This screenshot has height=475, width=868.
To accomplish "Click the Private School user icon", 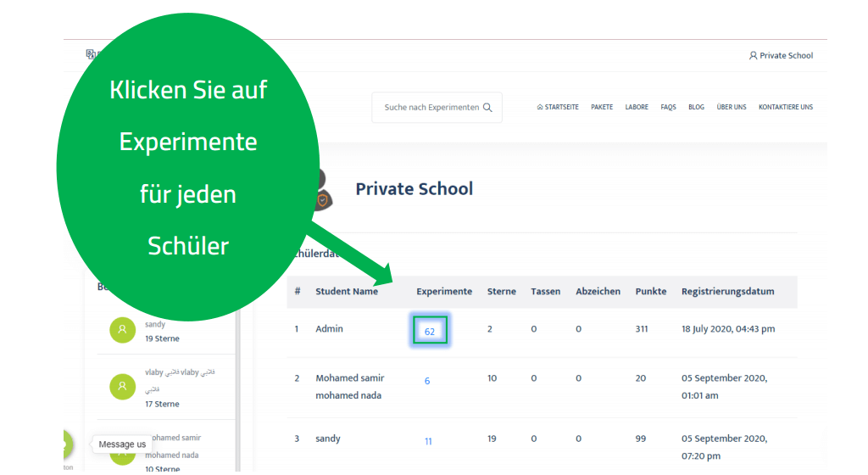I will [753, 56].
